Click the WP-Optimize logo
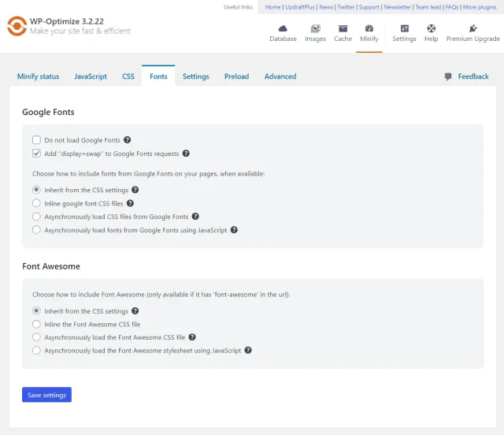The height and width of the screenshot is (435, 504). point(17,26)
